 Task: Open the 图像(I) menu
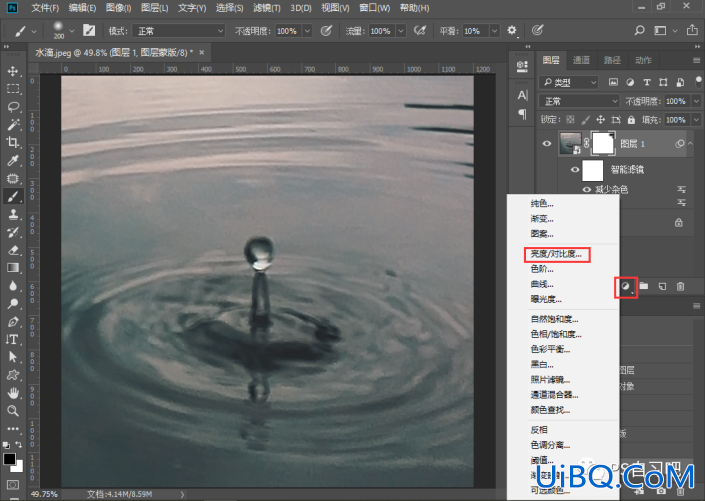click(118, 8)
